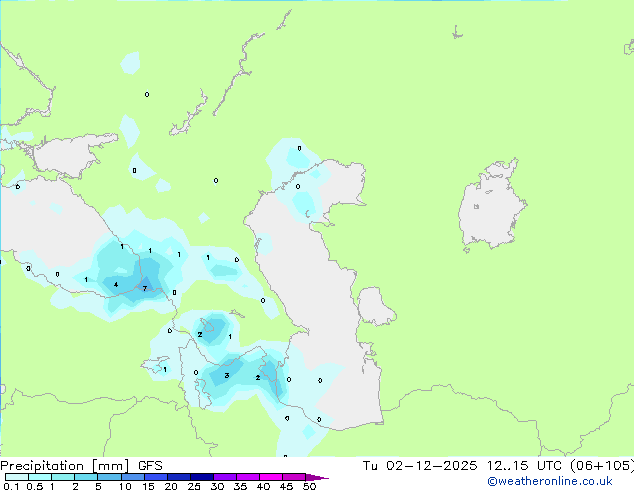Click the legend tick label '0.1'

click(11, 486)
